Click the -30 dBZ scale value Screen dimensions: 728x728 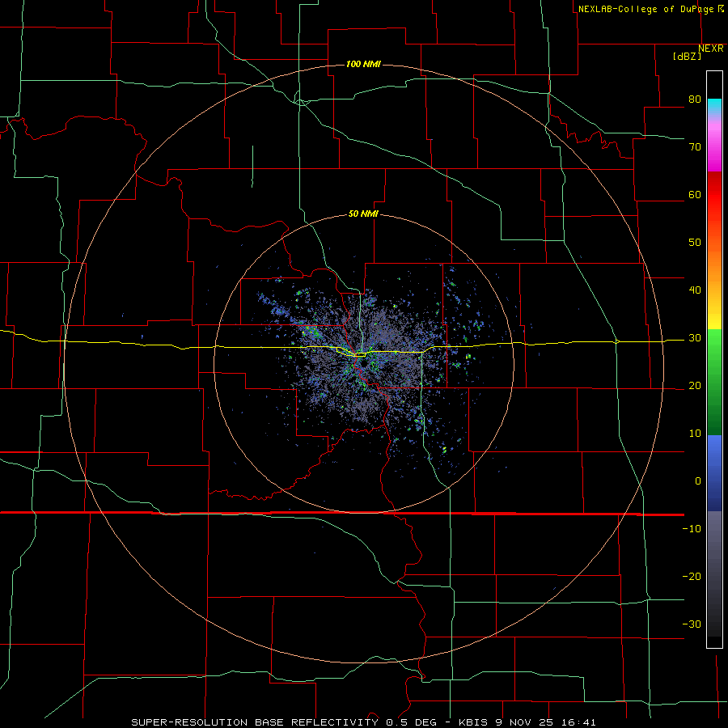click(692, 625)
